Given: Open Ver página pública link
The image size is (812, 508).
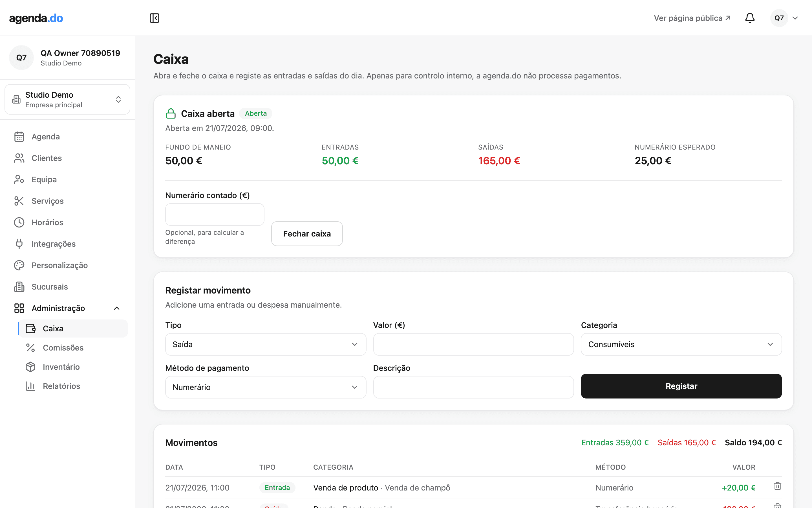Looking at the screenshot, I should (692, 18).
